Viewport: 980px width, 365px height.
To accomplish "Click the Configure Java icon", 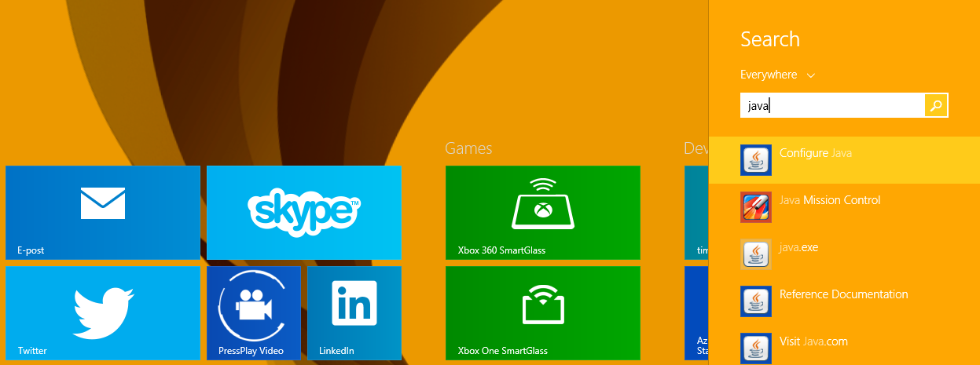I will pyautogui.click(x=756, y=160).
